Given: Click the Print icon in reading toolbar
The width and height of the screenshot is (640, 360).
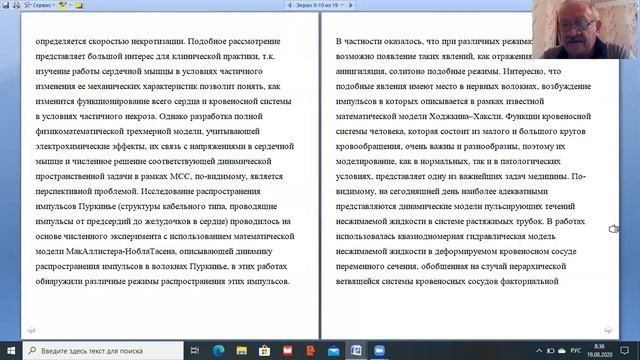Looking at the screenshot, I should (x=16, y=5).
